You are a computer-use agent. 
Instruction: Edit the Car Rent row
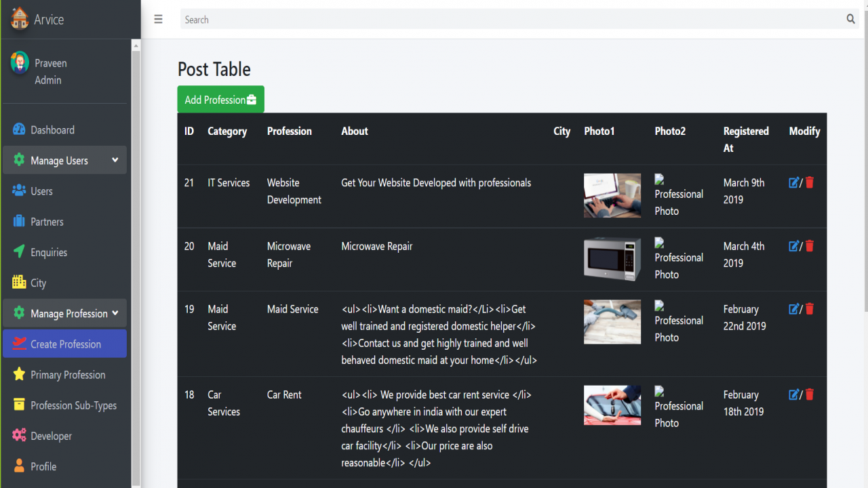(x=794, y=394)
